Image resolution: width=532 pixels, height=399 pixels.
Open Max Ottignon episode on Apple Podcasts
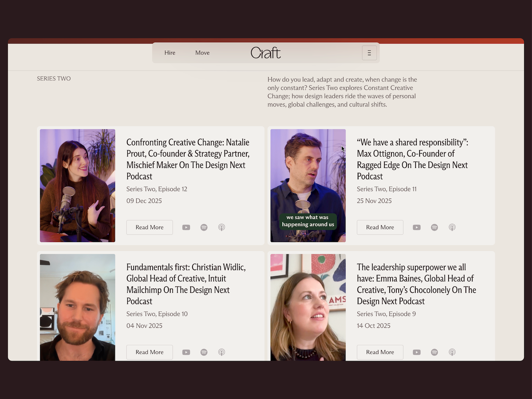[x=452, y=227]
